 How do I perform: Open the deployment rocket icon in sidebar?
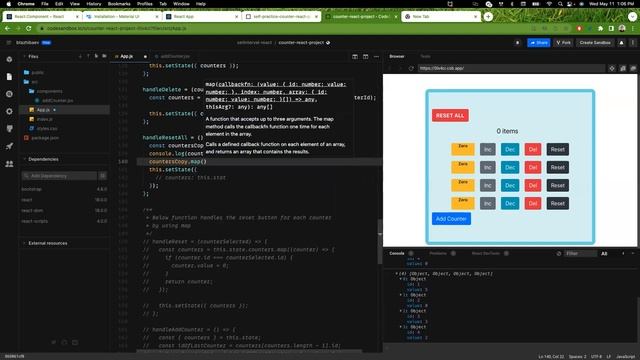click(9, 146)
